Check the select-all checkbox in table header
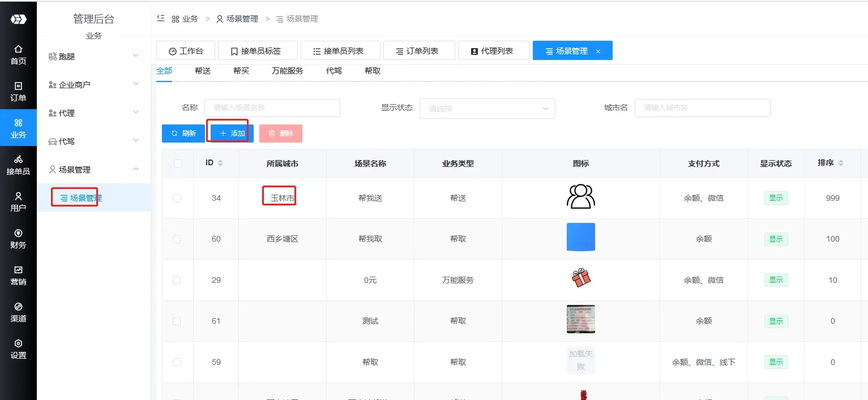 tap(178, 164)
